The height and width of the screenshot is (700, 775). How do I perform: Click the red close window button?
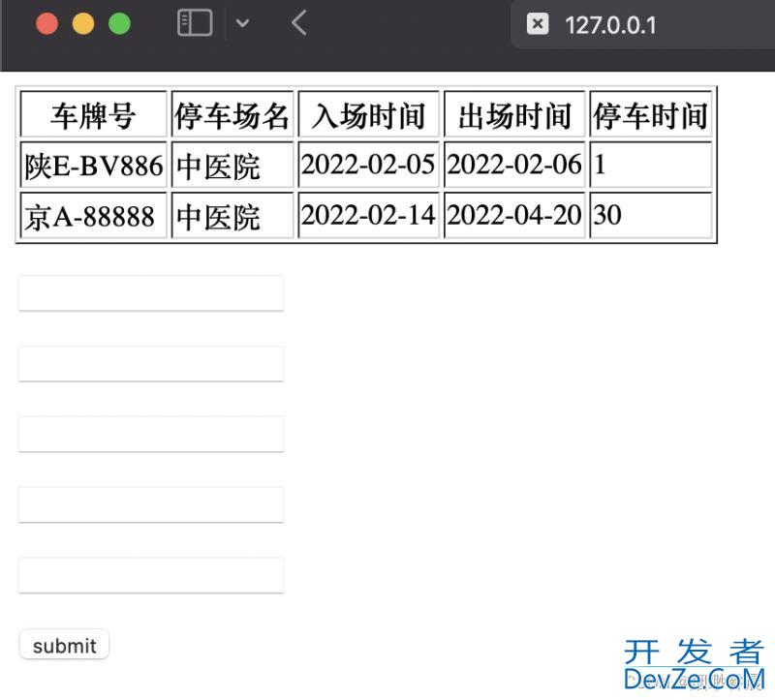click(46, 23)
